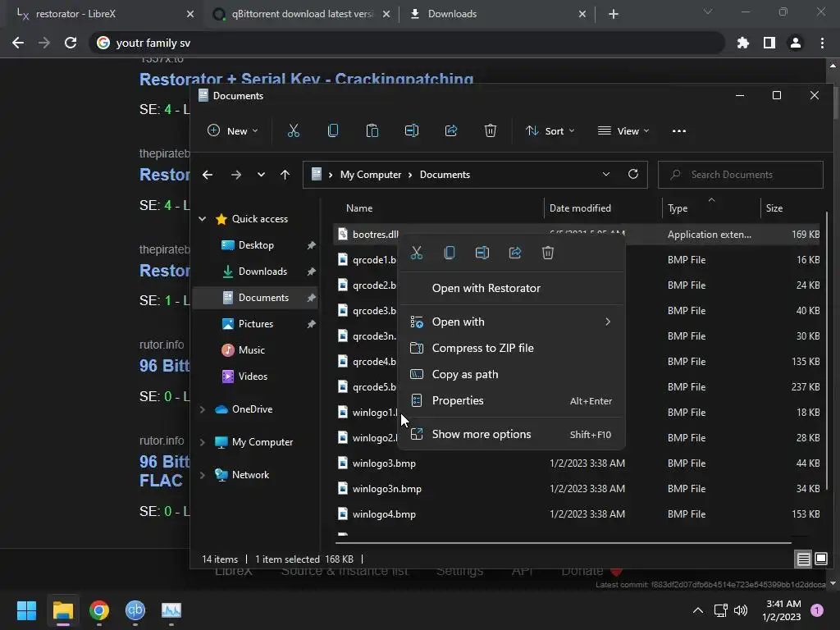The height and width of the screenshot is (630, 840).
Task: Choose Show more options
Action: (x=512, y=435)
